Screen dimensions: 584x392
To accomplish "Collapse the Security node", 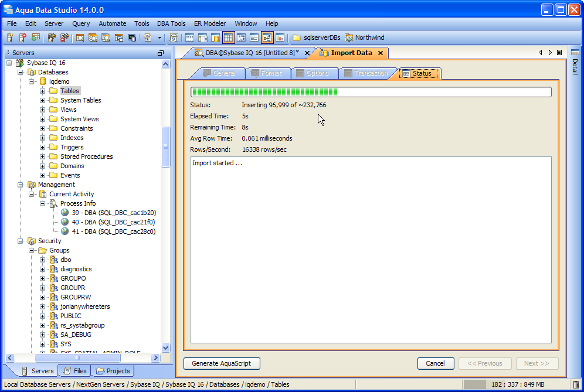I will [x=21, y=241].
